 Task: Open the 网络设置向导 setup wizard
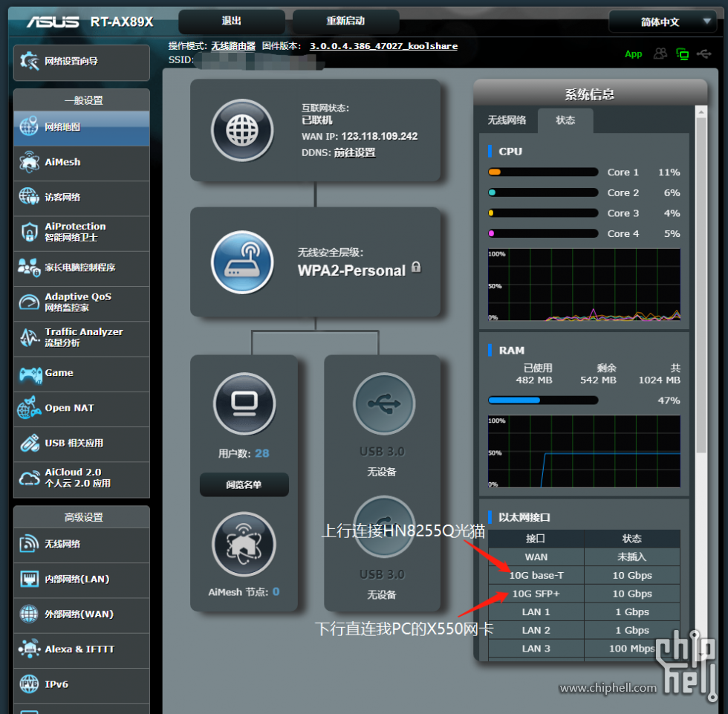81,62
